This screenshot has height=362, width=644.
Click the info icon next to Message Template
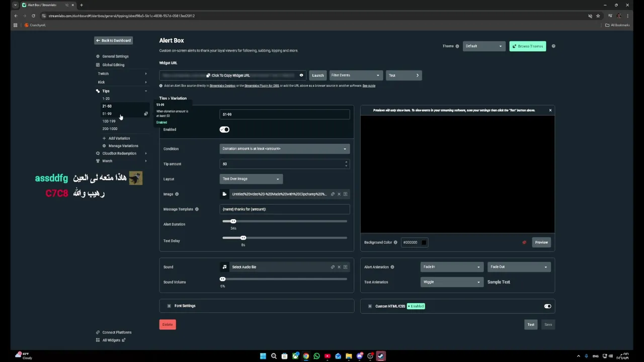click(x=197, y=209)
